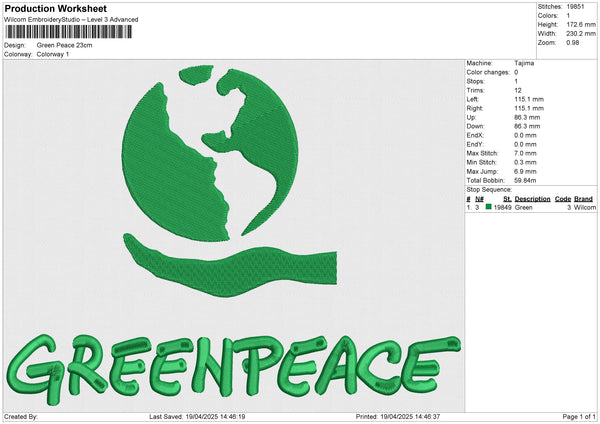The width and height of the screenshot is (600, 424).
Task: Click the Total Bobbin value 59.84m
Action: (527, 179)
